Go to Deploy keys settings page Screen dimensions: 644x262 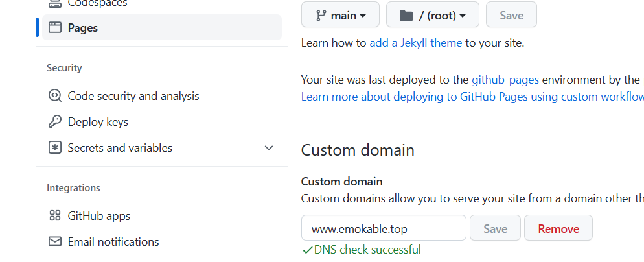[x=98, y=122]
